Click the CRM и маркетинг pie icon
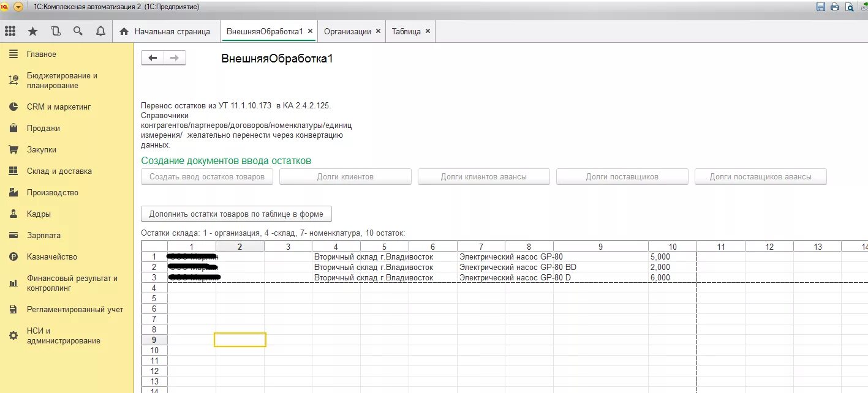The image size is (868, 393). (x=13, y=107)
